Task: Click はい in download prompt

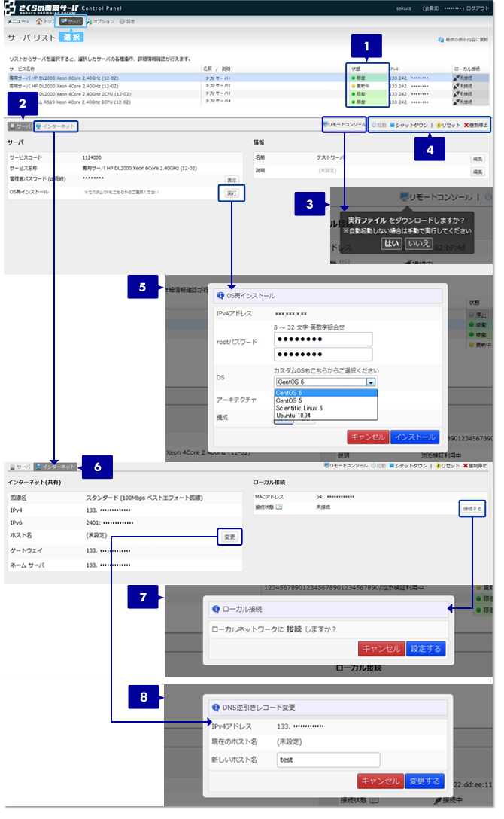Action: (x=391, y=243)
